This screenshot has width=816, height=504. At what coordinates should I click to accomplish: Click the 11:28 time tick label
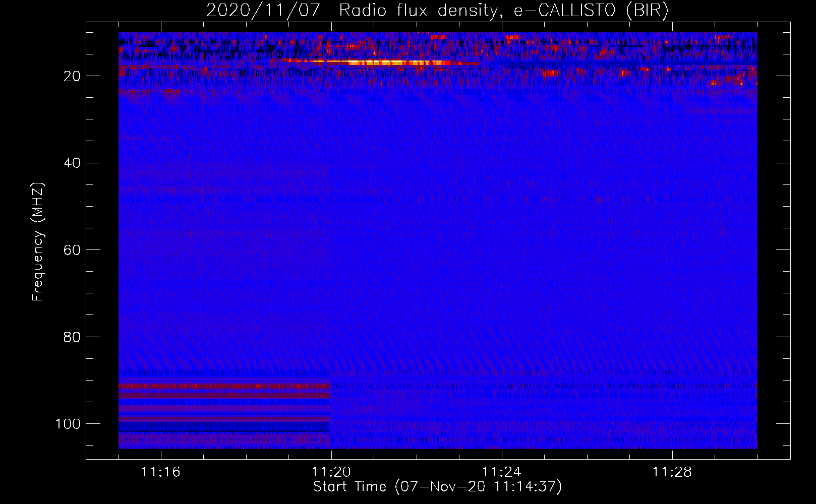672,472
